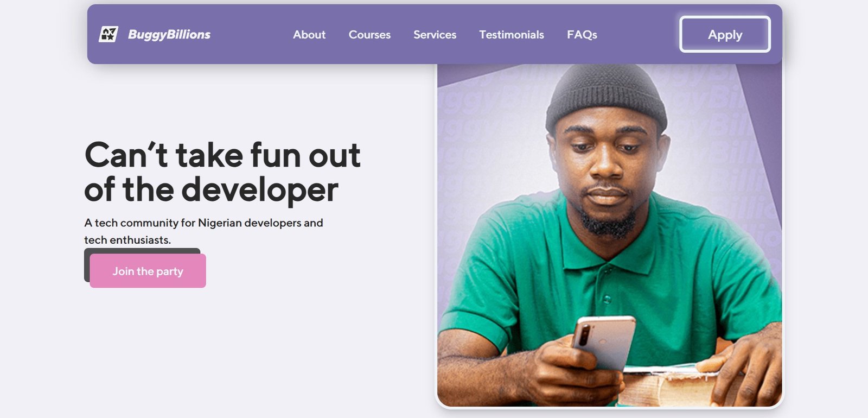This screenshot has width=868, height=418.
Task: Click the smartphone in the hero photo
Action: [x=603, y=342]
